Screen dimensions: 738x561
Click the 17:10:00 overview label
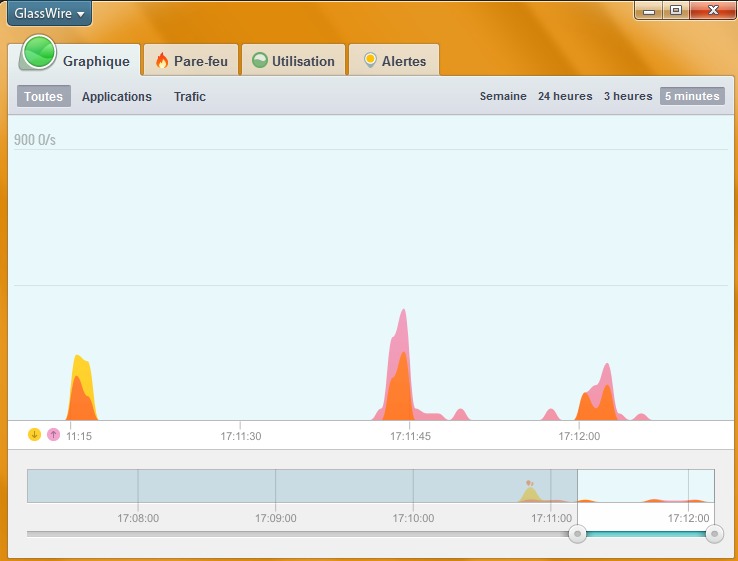point(413,518)
